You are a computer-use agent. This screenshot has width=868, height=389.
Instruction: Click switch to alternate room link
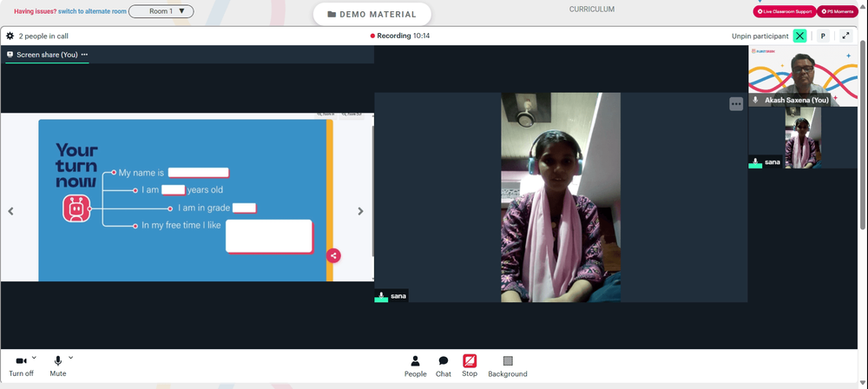(x=93, y=11)
